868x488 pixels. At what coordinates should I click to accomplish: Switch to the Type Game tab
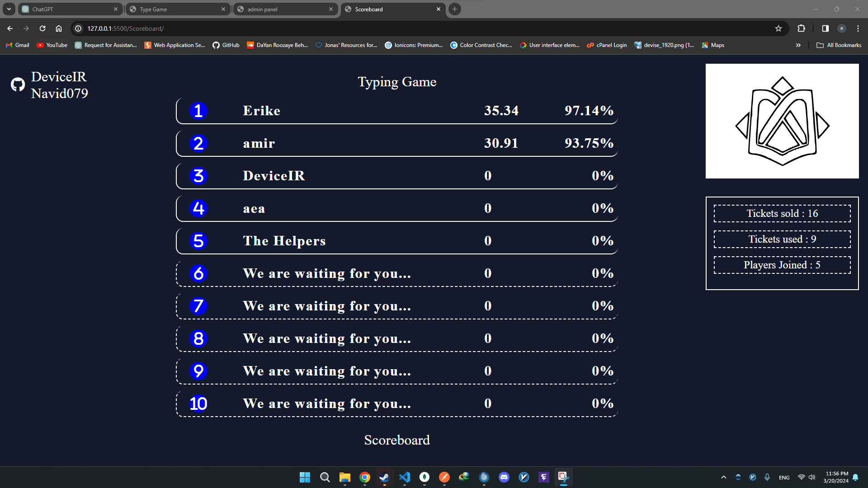coord(178,9)
